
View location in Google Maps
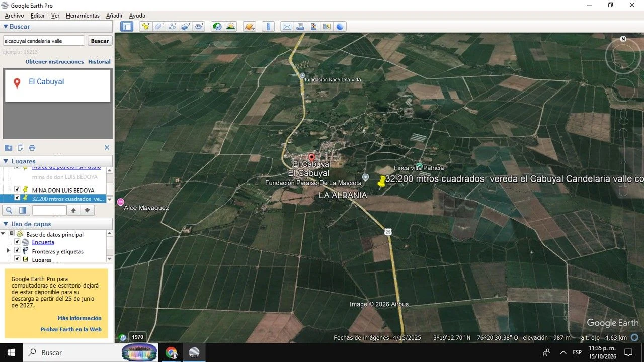pos(327,26)
